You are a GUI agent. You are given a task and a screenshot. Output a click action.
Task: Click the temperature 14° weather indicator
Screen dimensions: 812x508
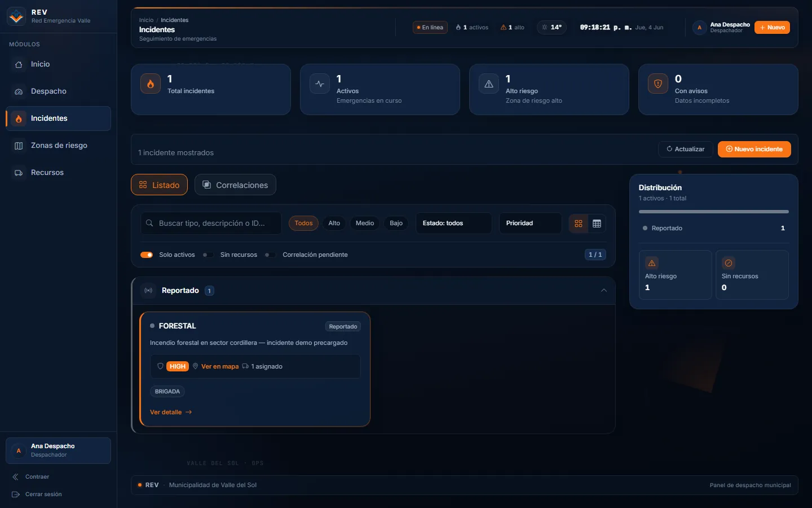551,27
